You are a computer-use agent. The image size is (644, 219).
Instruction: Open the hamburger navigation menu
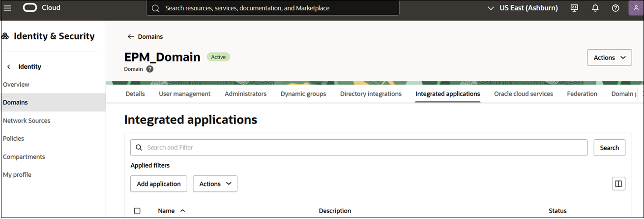[8, 8]
